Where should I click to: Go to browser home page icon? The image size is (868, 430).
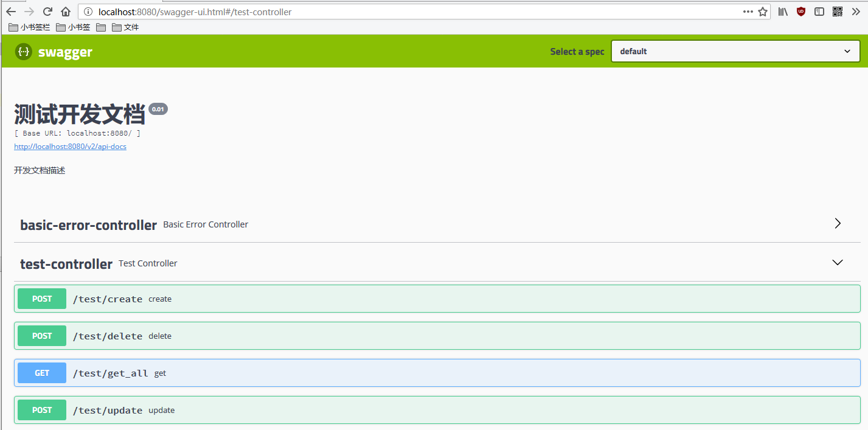pos(66,12)
